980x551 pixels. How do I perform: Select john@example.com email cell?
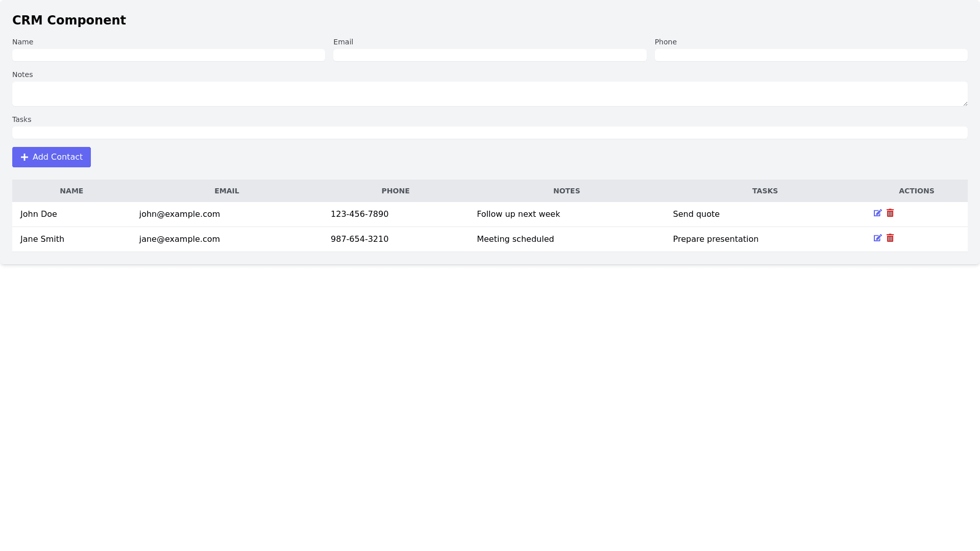(179, 214)
